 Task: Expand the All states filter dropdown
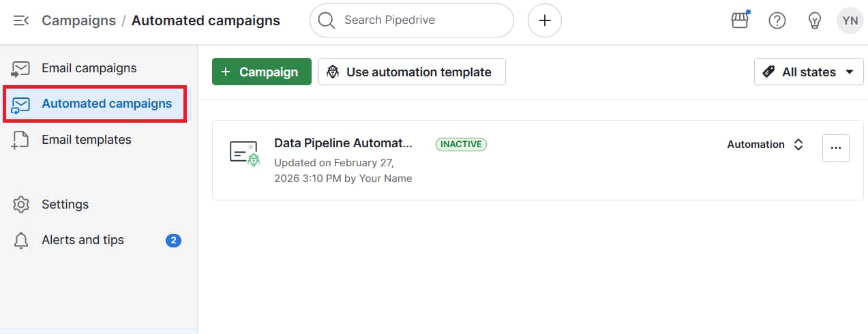tap(809, 72)
